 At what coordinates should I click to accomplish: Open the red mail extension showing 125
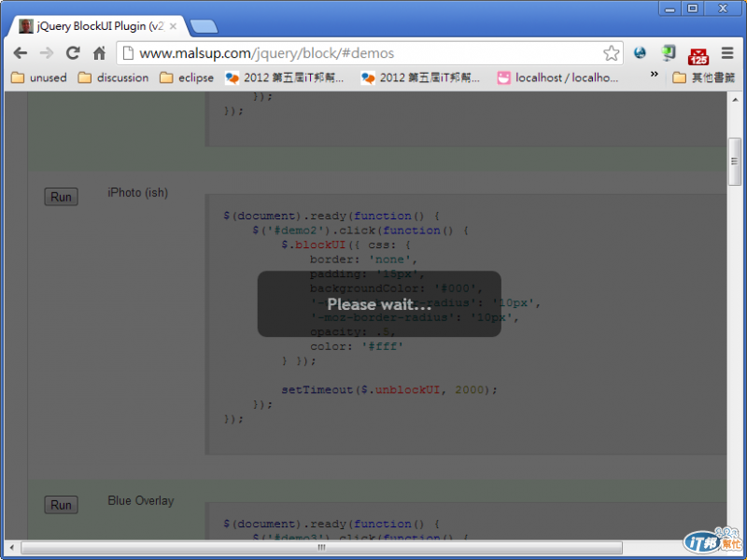pos(698,56)
